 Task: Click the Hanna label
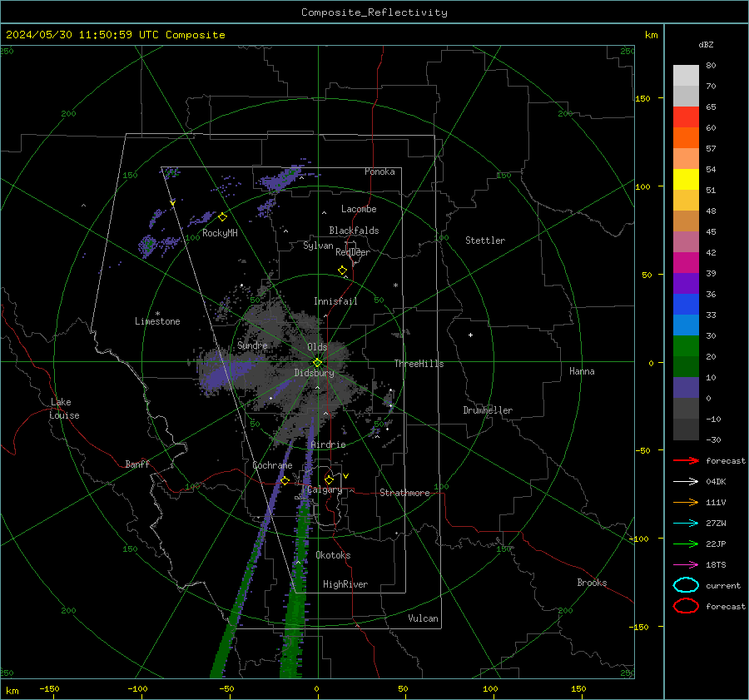click(x=582, y=371)
